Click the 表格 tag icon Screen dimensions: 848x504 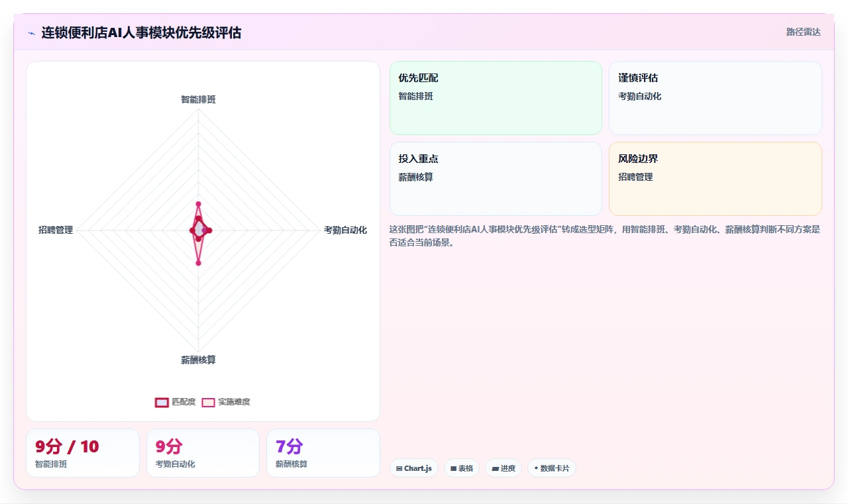(x=453, y=468)
